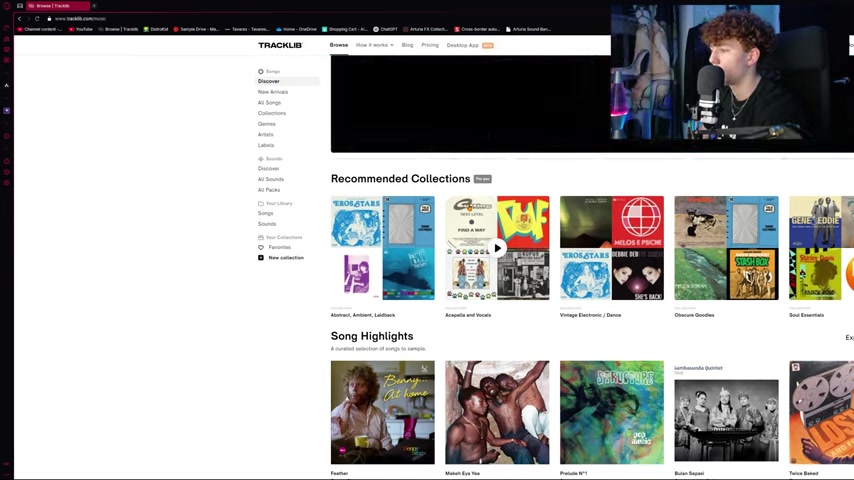854x480 pixels.
Task: Open the Browse | Tracklib bookmark
Action: click(x=118, y=29)
